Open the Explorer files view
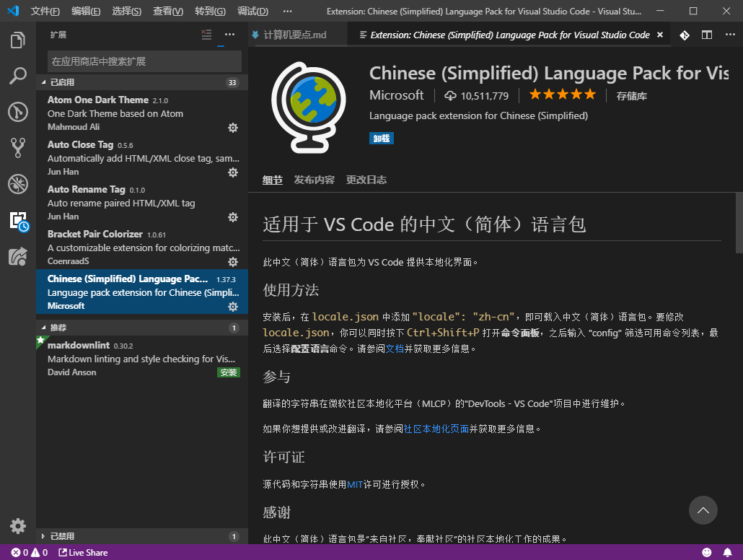 pos(18,40)
